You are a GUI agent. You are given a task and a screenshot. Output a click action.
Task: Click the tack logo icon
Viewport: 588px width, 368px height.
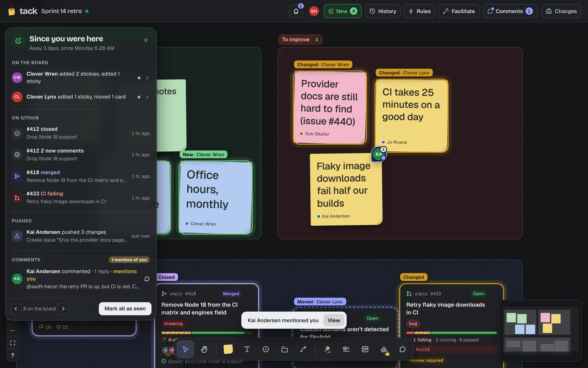pyautogui.click(x=12, y=11)
